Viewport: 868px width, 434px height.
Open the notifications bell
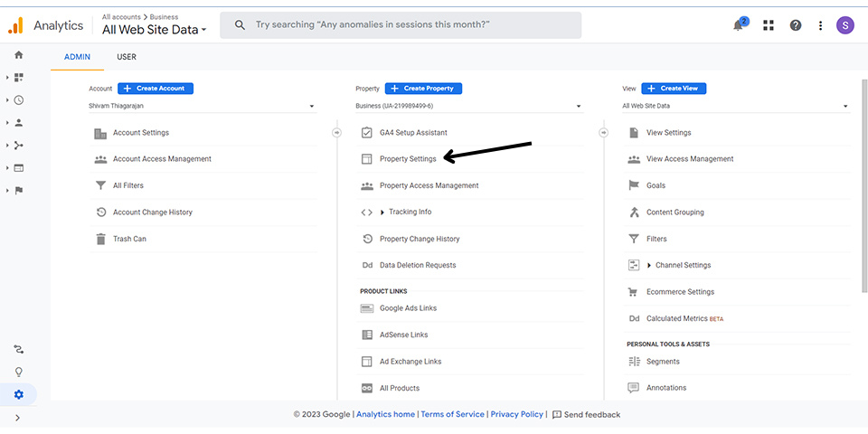coord(739,25)
